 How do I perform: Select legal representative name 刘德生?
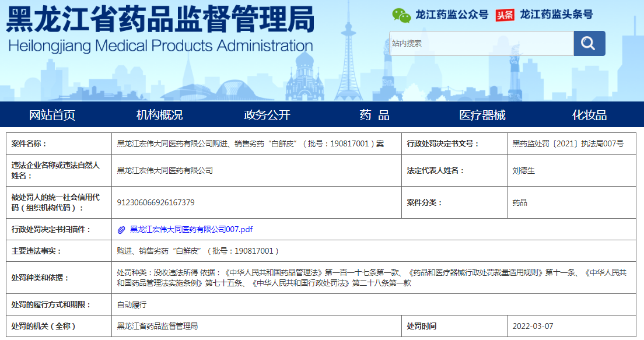coord(524,170)
